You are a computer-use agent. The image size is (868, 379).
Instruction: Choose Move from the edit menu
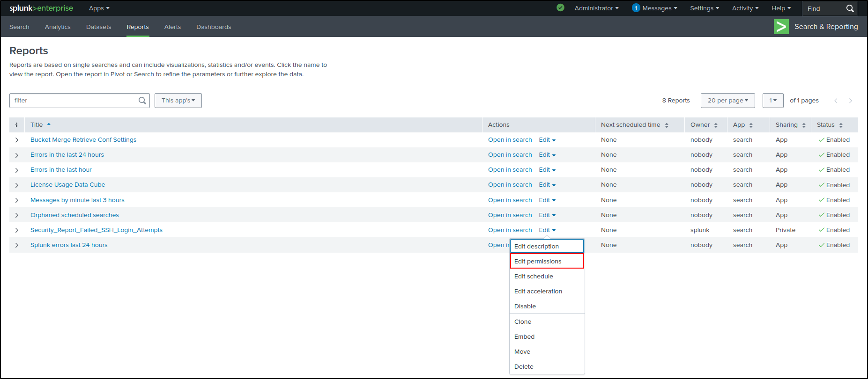point(547,352)
